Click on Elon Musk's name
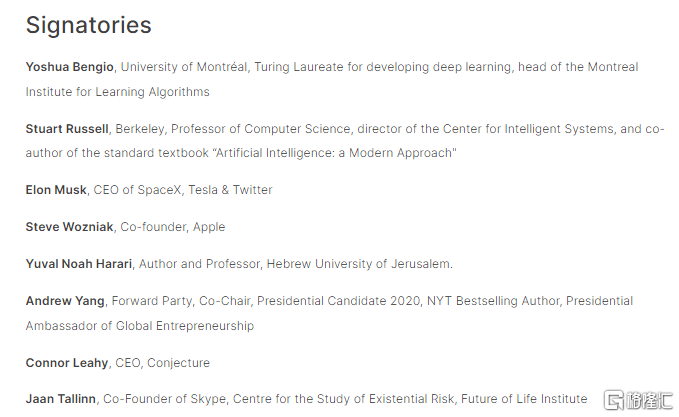The image size is (679, 417). click(57, 190)
